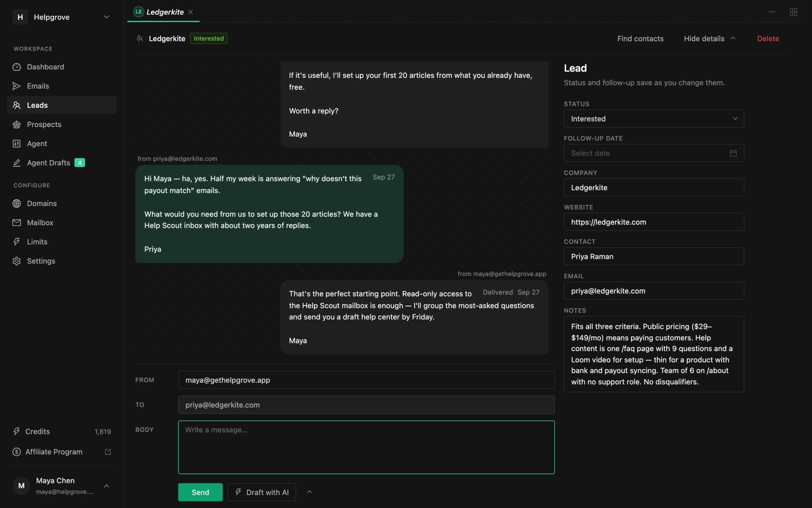
Task: Go to Leads in the sidebar
Action: coord(62,105)
